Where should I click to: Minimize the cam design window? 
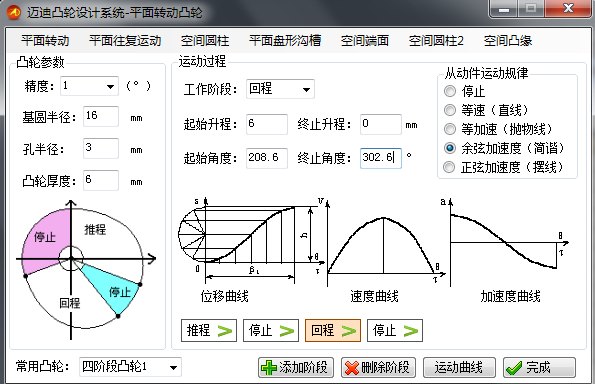pos(504,9)
